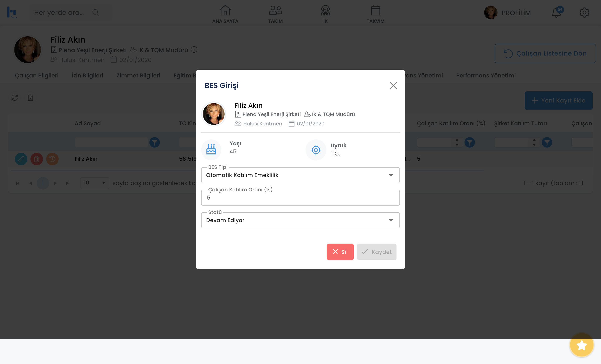Image resolution: width=601 pixels, height=364 pixels.
Task: Click the orange history icon
Action: [52, 159]
